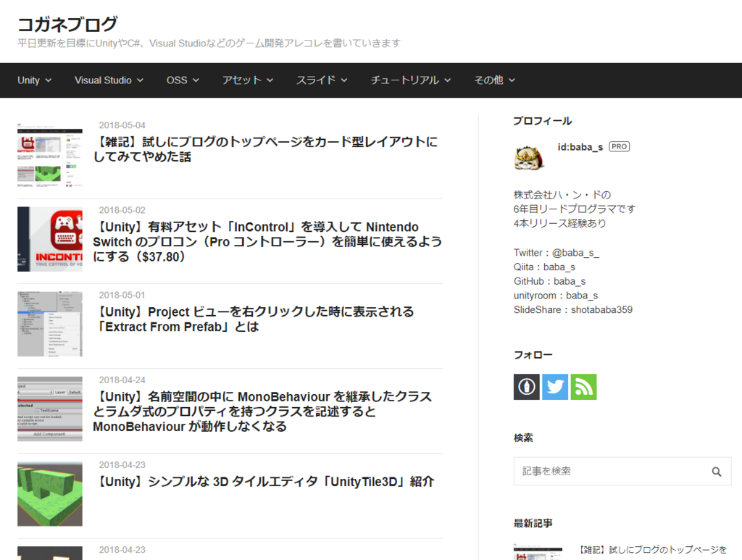Image resolution: width=742 pixels, height=560 pixels.
Task: Subscribe using the green RSS feed icon
Action: click(x=583, y=387)
